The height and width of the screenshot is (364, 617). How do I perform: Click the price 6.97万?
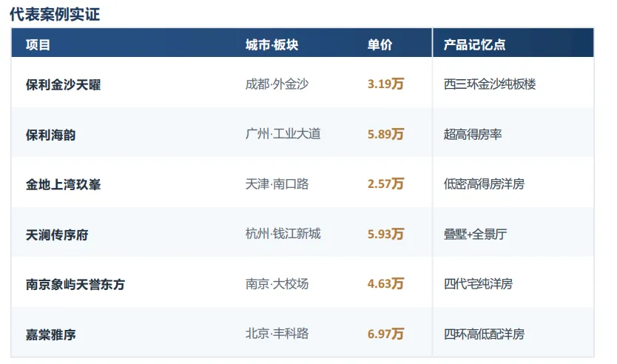click(385, 334)
